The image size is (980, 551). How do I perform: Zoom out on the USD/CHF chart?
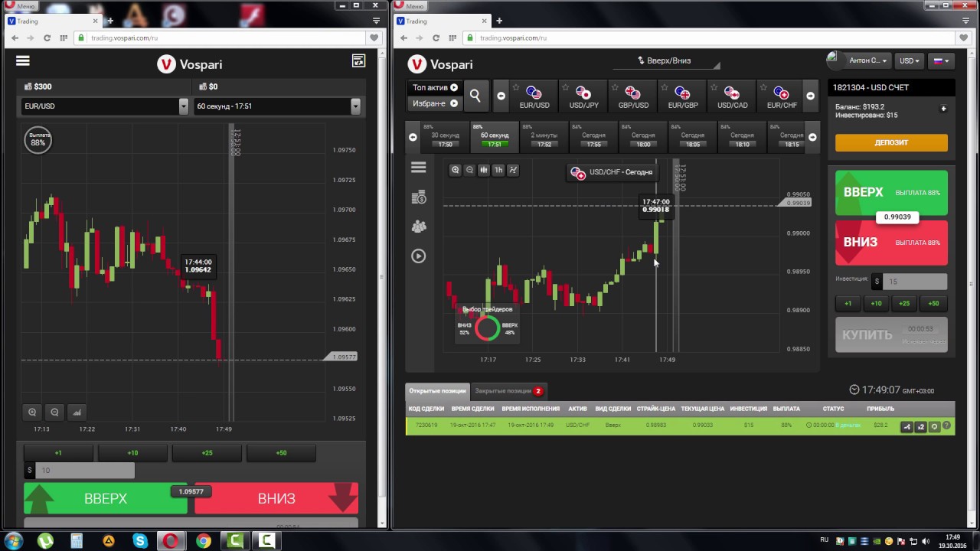(x=469, y=170)
